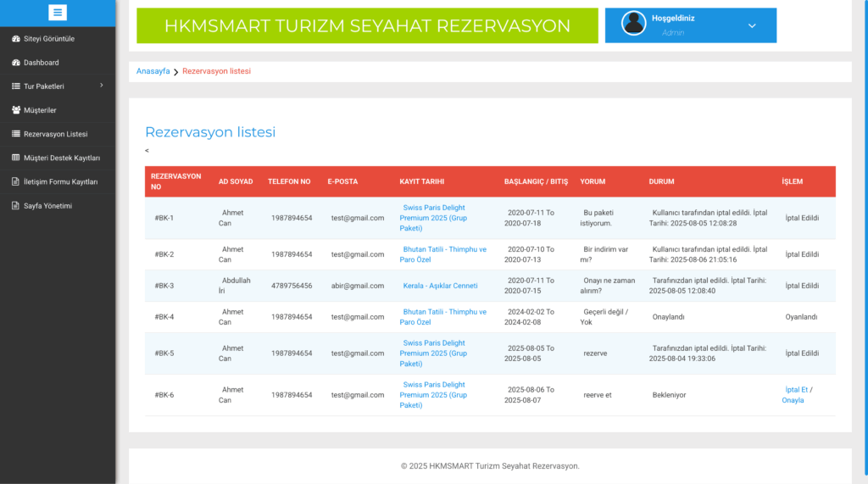The width and height of the screenshot is (868, 484).
Task: Click the Müşteri Destek Kayıtları table icon
Action: click(16, 158)
